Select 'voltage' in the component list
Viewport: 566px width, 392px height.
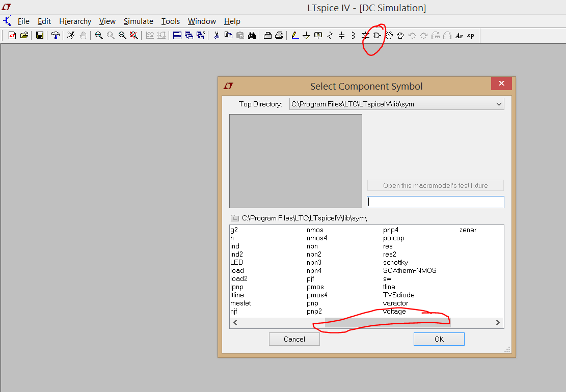tap(394, 311)
